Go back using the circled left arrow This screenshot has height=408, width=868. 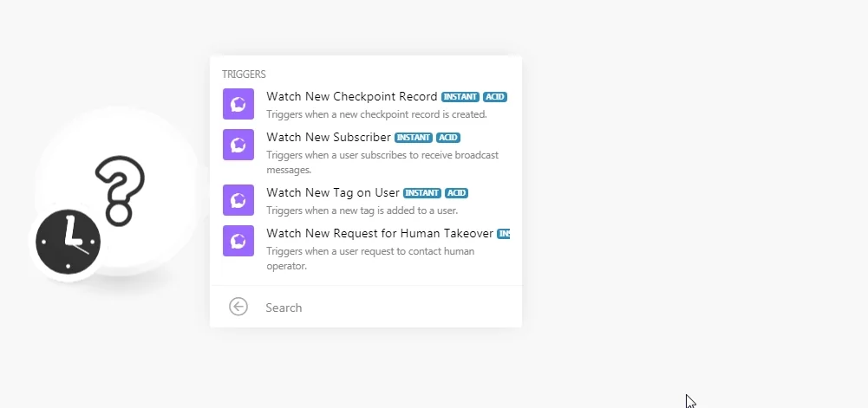(x=238, y=307)
